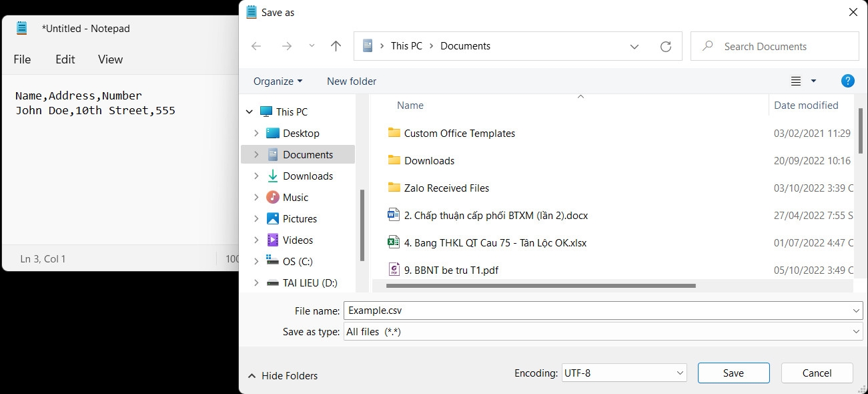Expand the Desktop tree node

(256, 133)
